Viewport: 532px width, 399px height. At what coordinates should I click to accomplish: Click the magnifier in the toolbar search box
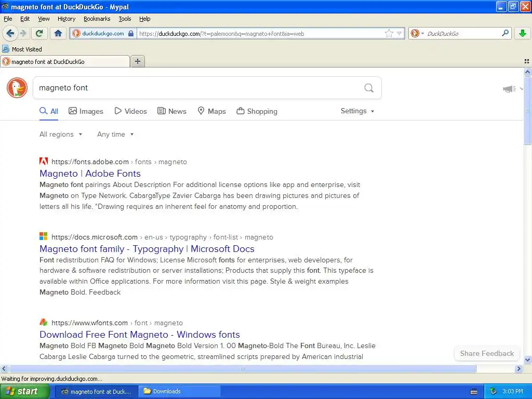click(505, 33)
